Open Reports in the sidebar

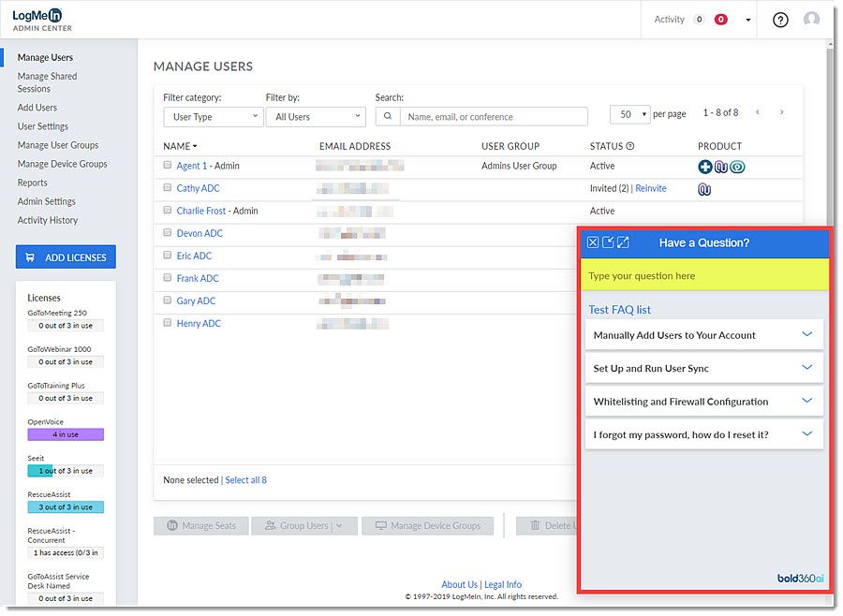32,183
